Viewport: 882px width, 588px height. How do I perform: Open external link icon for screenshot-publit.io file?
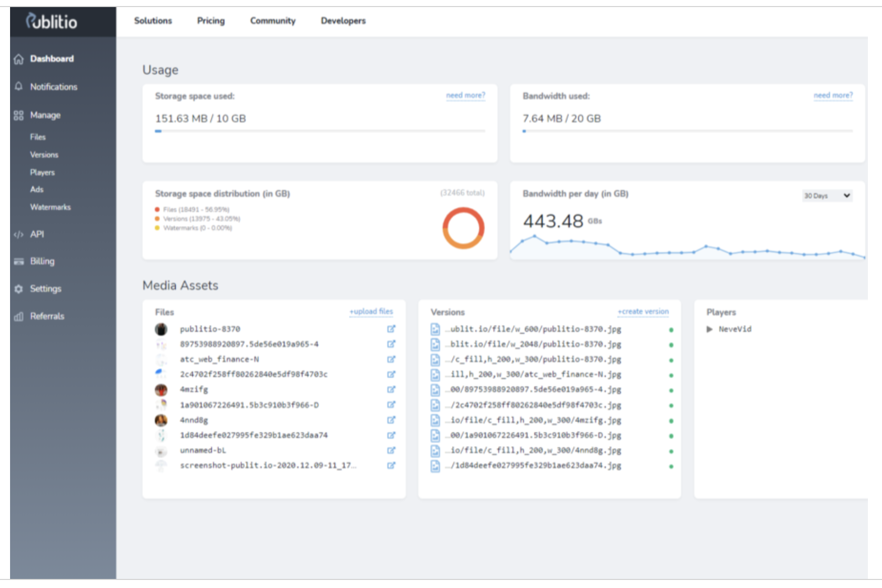[x=391, y=465]
